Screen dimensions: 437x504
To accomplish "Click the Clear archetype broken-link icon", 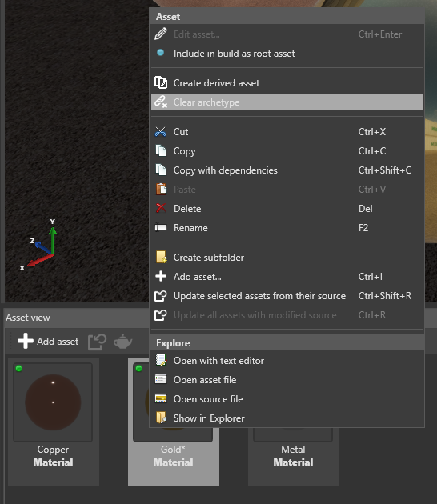I will tap(161, 102).
